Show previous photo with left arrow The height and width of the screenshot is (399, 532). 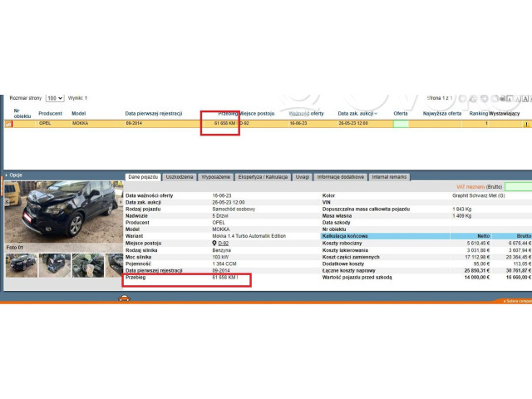(7, 202)
